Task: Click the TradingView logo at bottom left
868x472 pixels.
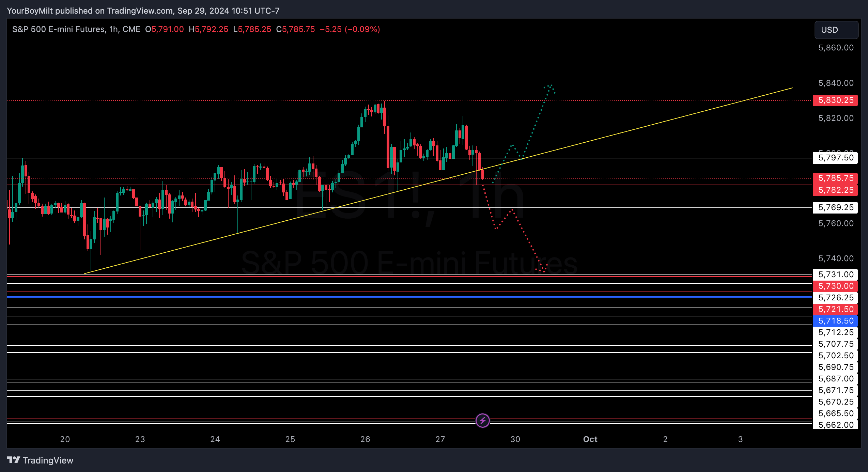Action: (x=40, y=460)
